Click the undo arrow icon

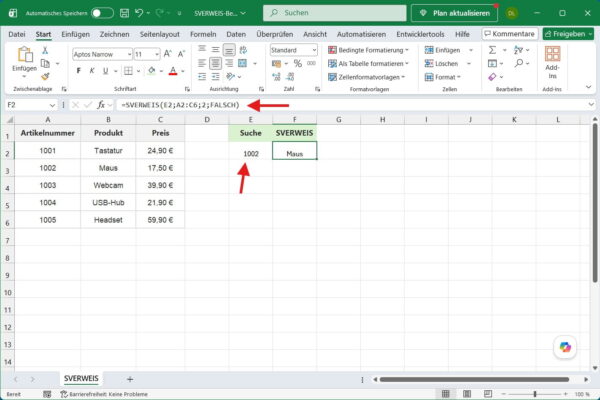(x=139, y=13)
